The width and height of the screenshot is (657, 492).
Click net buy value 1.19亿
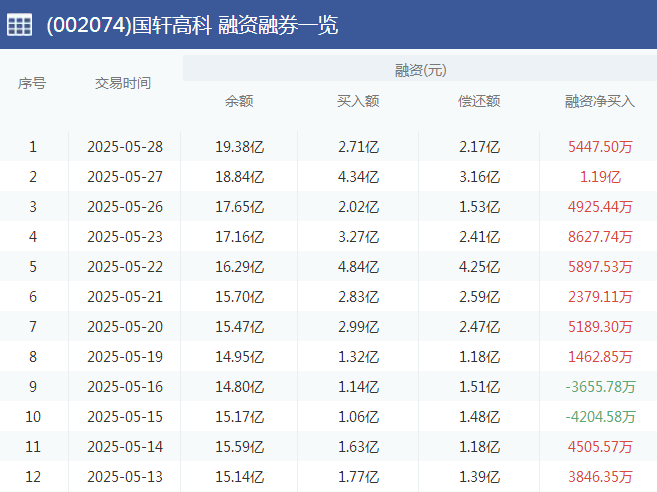click(x=600, y=177)
